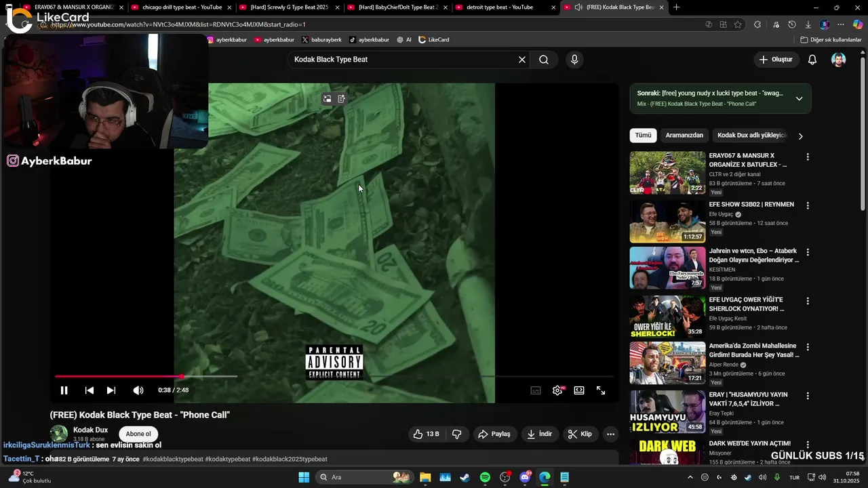Screen dimensions: 868x488
Task: Toggle subtitles button in player
Action: 536,390
